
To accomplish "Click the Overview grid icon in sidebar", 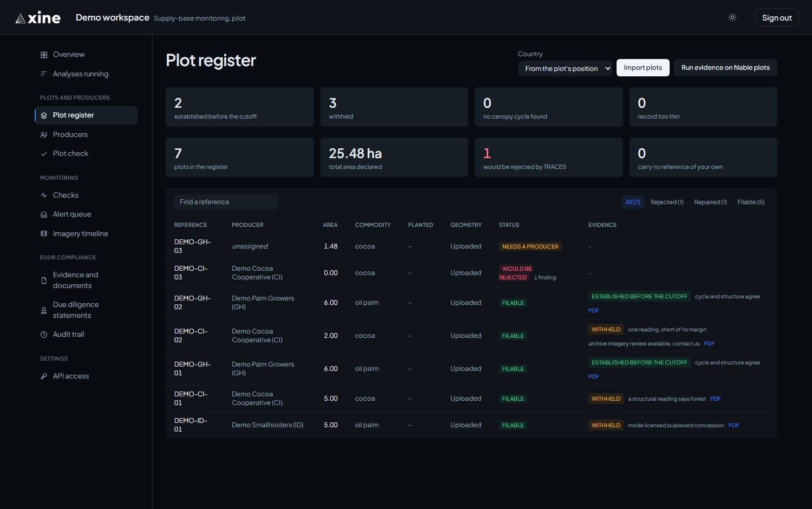I will [x=44, y=55].
